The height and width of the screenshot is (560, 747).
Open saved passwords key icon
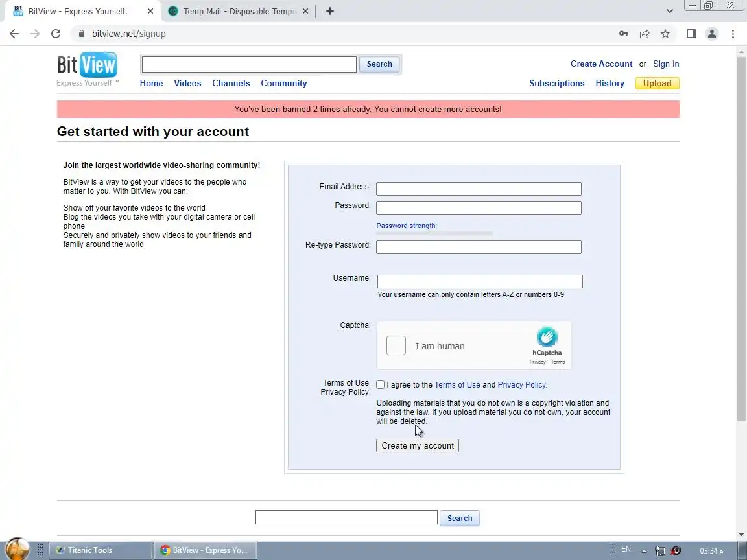[624, 34]
